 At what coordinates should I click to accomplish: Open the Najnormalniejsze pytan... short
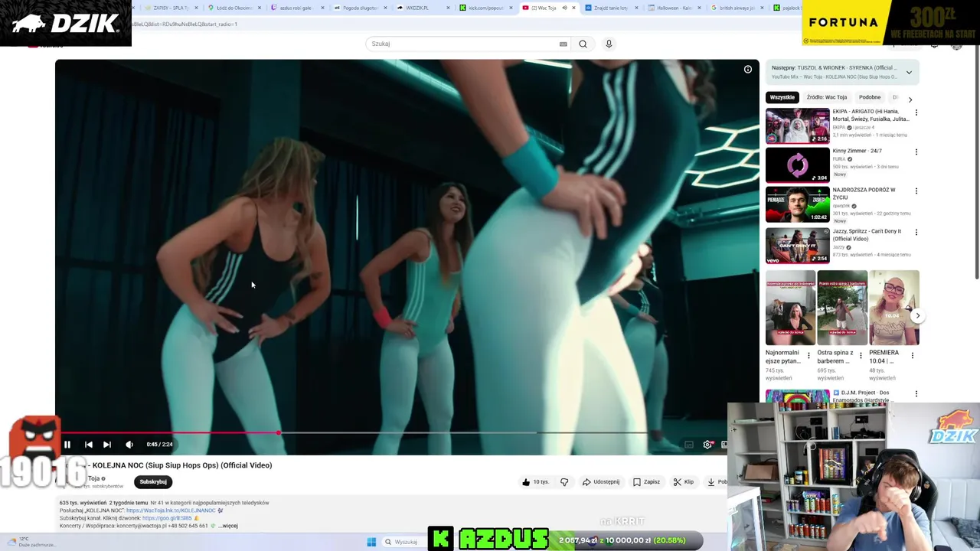(x=791, y=308)
